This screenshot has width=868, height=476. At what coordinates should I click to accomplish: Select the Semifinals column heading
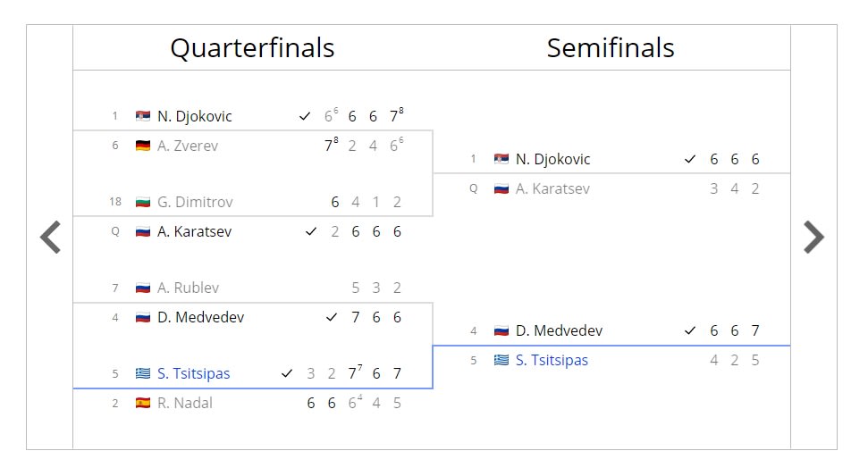point(611,48)
